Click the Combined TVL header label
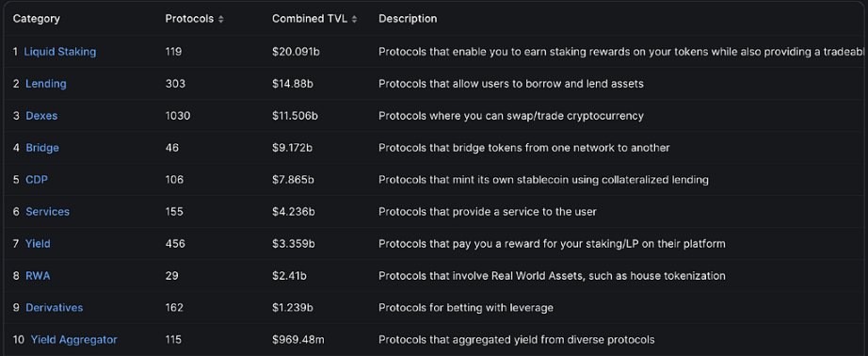 (310, 19)
